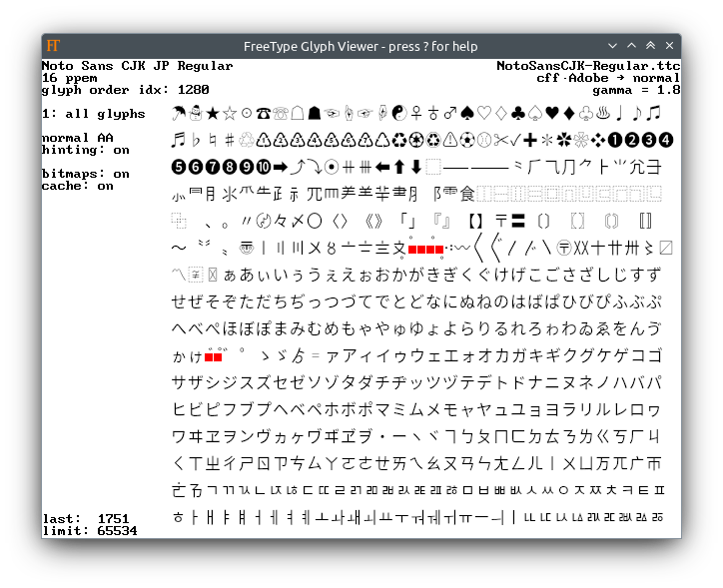Click the warning triangle glyph
Screen dimensions: 723x588
click(450, 140)
